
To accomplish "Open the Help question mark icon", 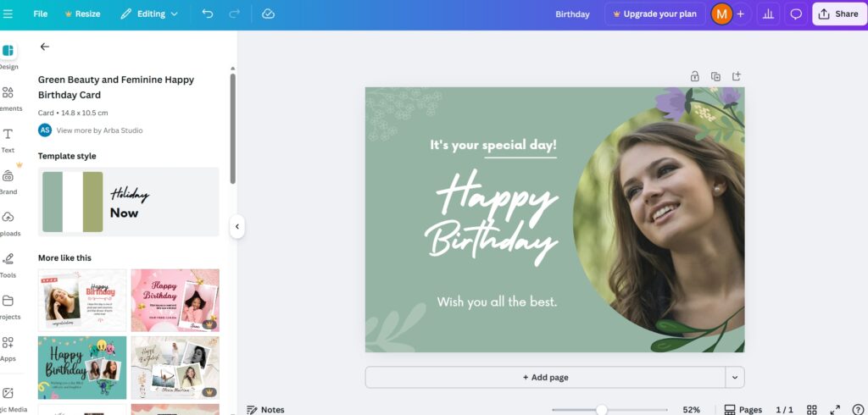I will click(857, 410).
